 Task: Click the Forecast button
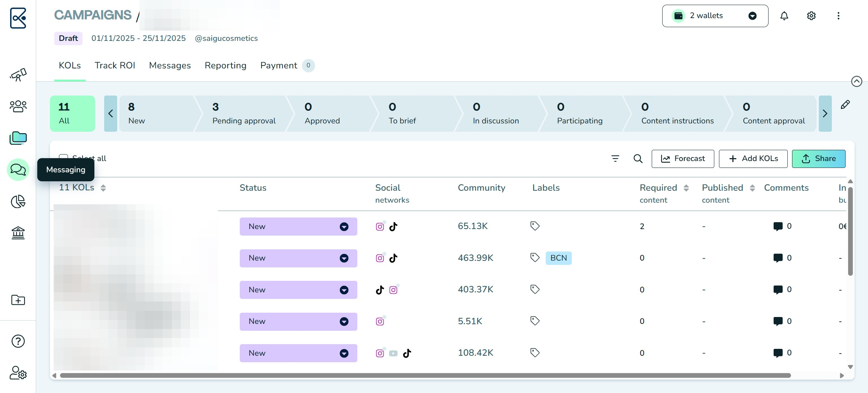[683, 159]
